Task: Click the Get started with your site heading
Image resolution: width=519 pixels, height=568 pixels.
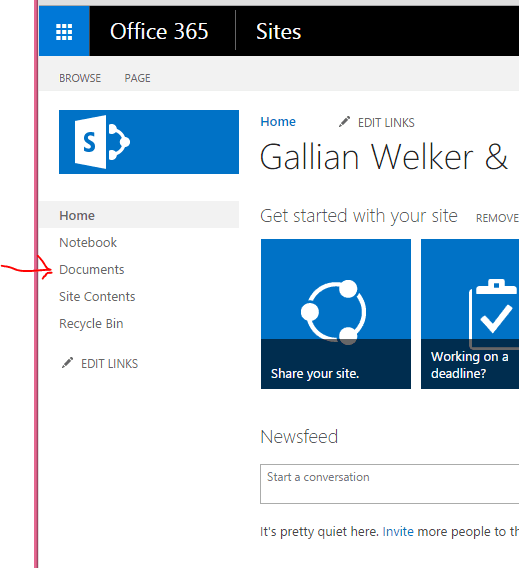Action: pos(359,216)
